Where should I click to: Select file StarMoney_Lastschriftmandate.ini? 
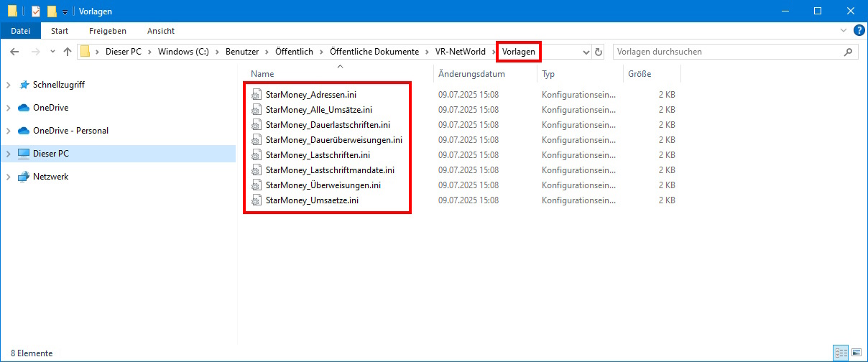(x=330, y=170)
